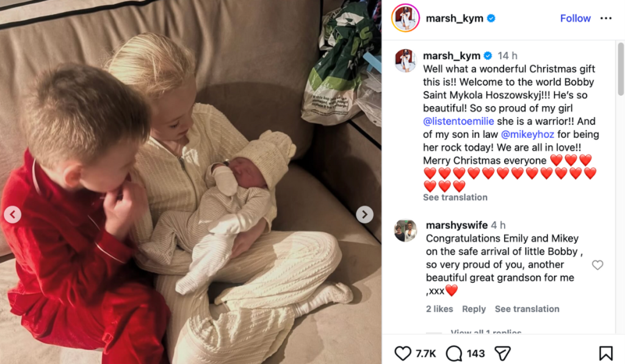Go to next photo arrow
The image size is (625, 364).
(x=364, y=215)
